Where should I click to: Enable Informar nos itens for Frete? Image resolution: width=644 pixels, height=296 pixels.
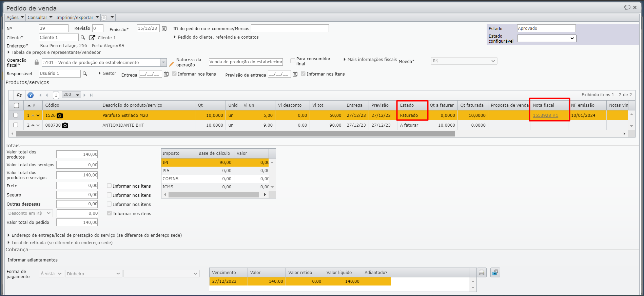tap(109, 186)
